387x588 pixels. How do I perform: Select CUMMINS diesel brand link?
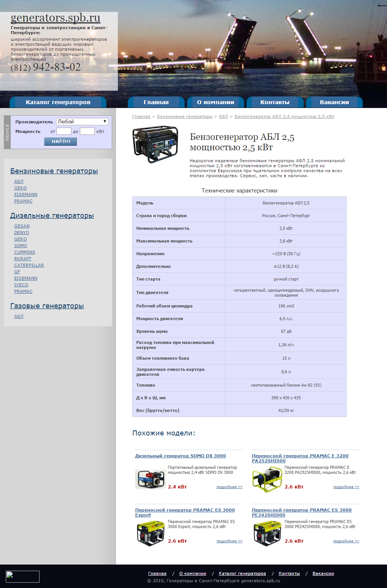25,252
